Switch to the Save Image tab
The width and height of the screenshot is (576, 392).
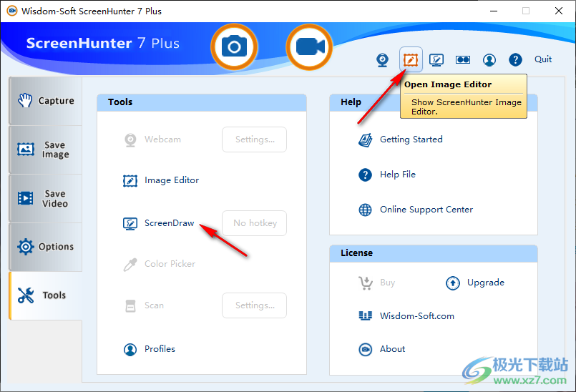(x=46, y=150)
